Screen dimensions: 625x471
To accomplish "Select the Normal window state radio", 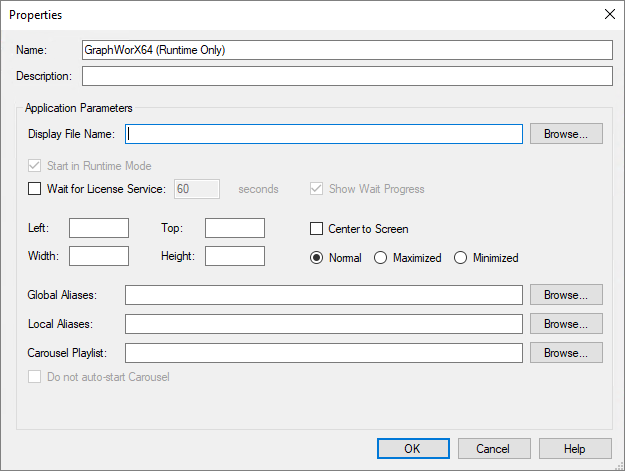I will tap(316, 258).
